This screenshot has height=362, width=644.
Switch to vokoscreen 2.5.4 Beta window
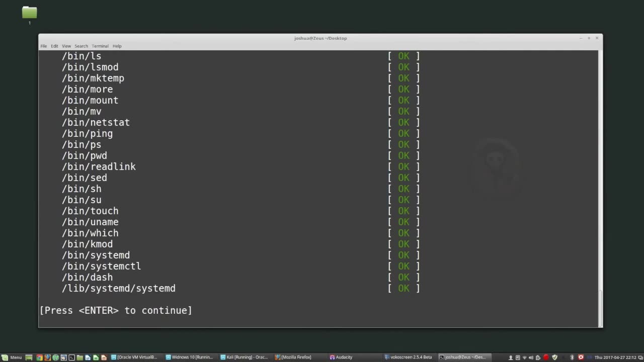coord(409,357)
